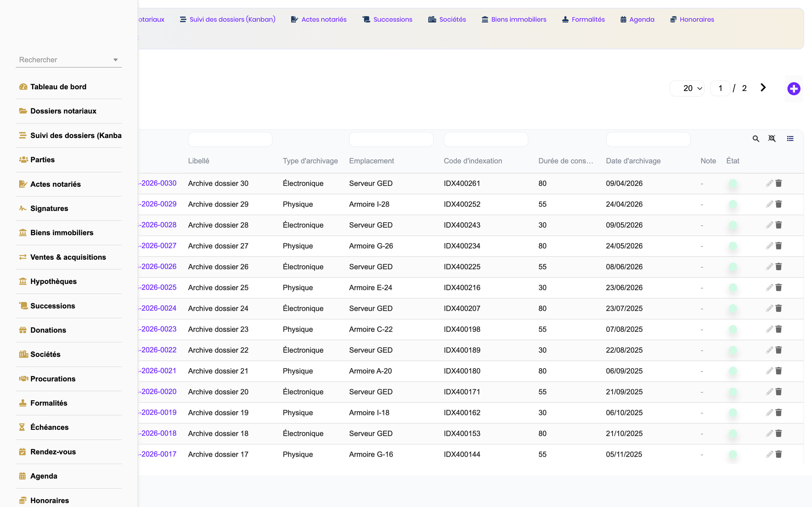Open reference link ending 2026-0019
This screenshot has width=812, height=507.
point(157,413)
